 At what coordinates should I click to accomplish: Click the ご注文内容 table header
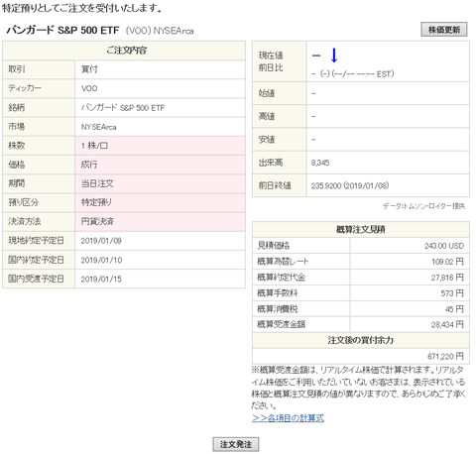tap(124, 51)
